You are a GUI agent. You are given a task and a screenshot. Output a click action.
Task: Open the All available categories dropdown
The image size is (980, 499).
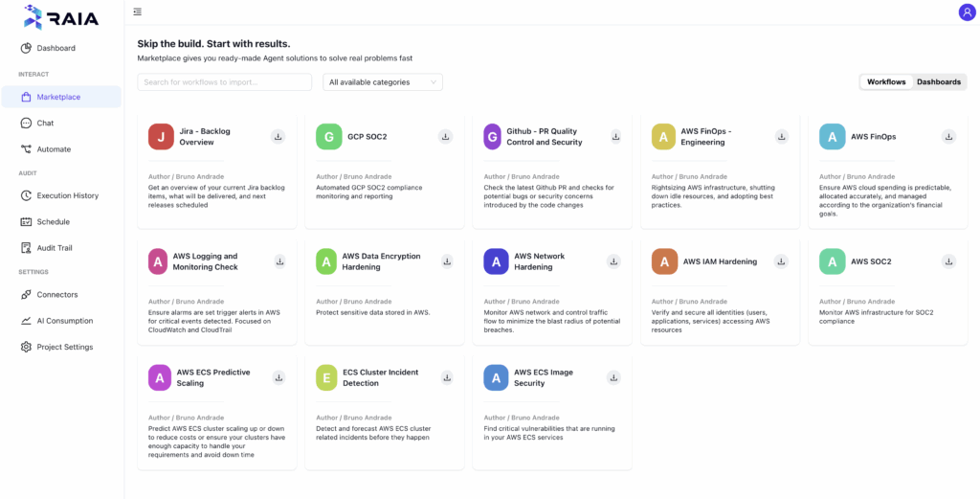click(x=383, y=82)
